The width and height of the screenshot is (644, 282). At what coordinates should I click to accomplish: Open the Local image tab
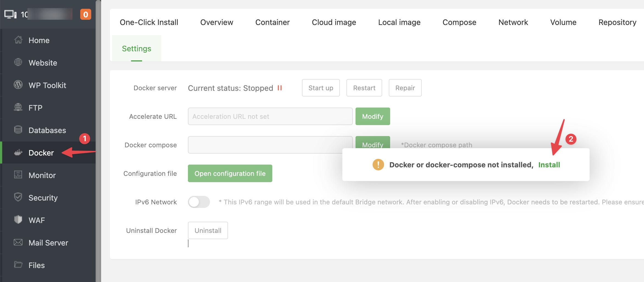[399, 22]
